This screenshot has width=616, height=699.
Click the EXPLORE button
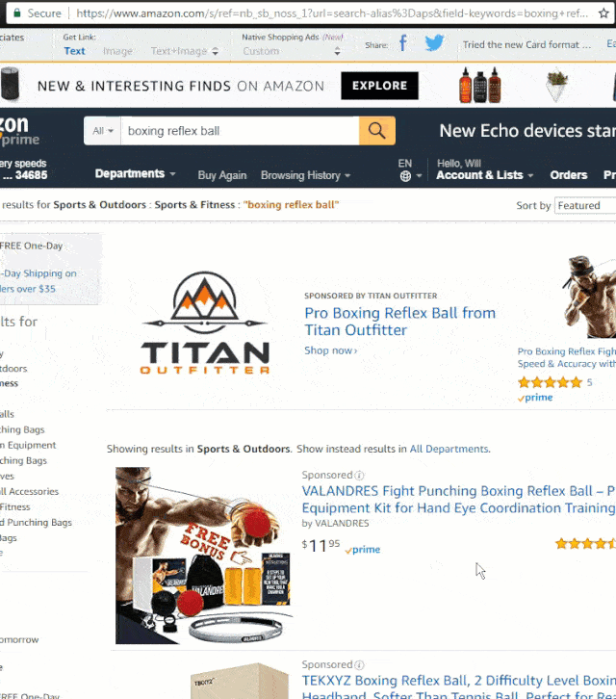pos(380,86)
